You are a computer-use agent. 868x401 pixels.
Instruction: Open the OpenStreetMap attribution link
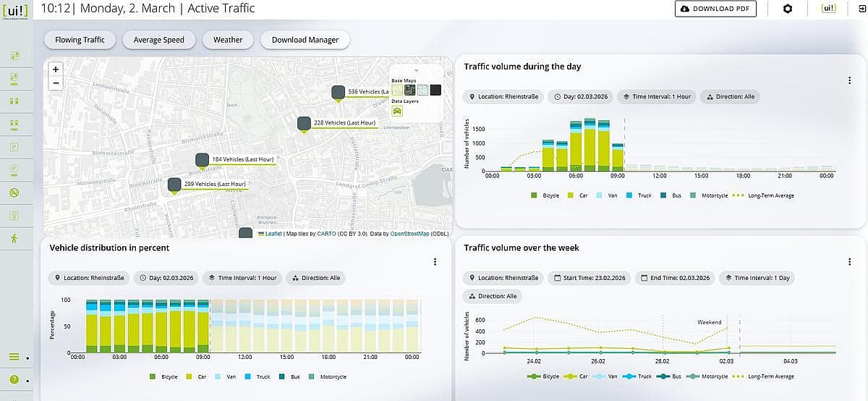click(411, 234)
